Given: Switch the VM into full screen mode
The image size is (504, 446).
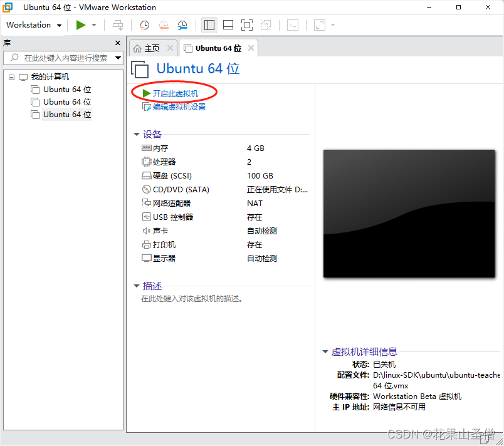Looking at the screenshot, I should 247,25.
